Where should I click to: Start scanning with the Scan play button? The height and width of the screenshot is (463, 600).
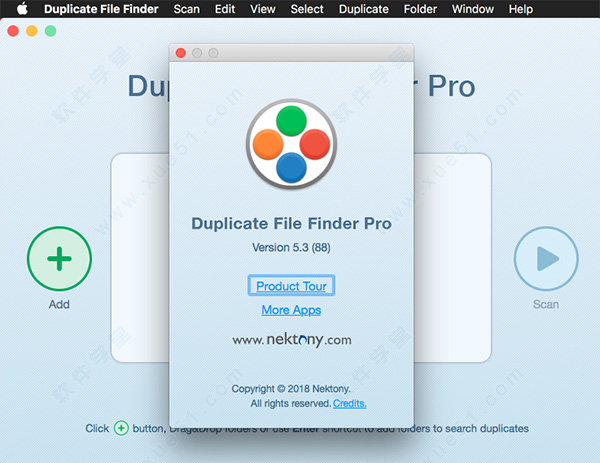coord(546,259)
